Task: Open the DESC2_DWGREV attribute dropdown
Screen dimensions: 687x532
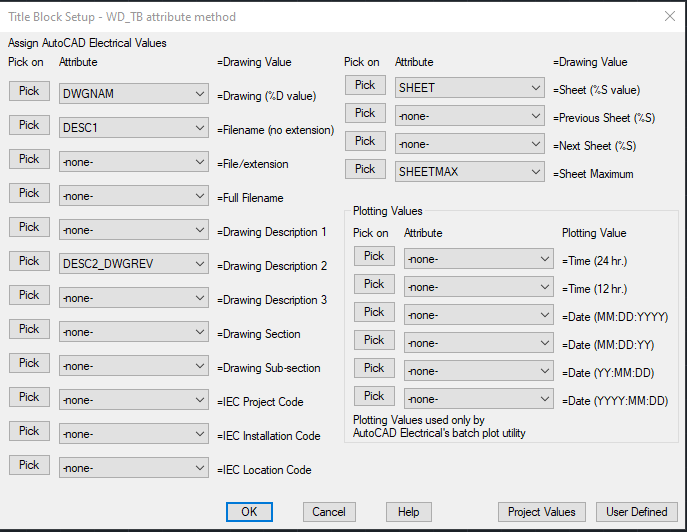Action: point(134,264)
